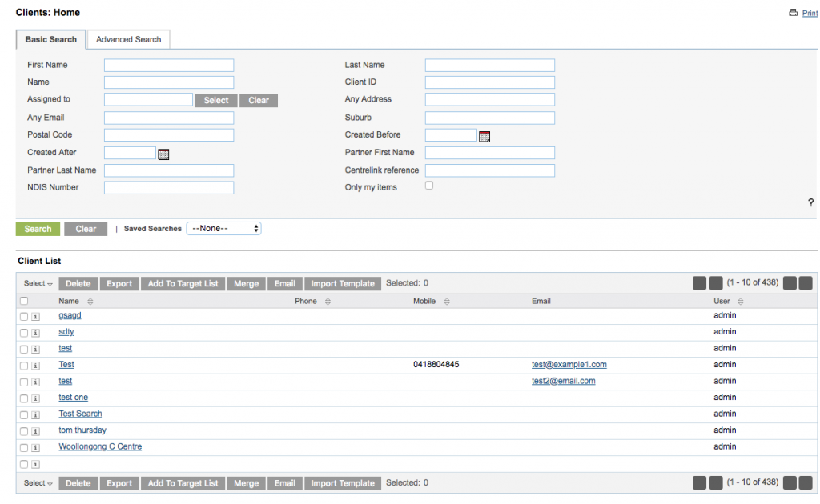Viewport: 820px width, 504px height.
Task: Open the calendar picker for Created Before
Action: coord(484,137)
